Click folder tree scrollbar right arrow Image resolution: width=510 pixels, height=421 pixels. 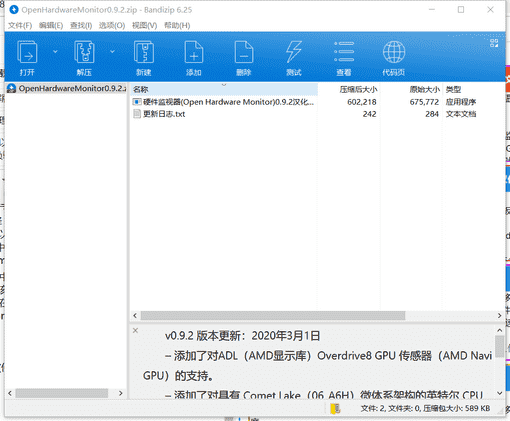pos(121,393)
